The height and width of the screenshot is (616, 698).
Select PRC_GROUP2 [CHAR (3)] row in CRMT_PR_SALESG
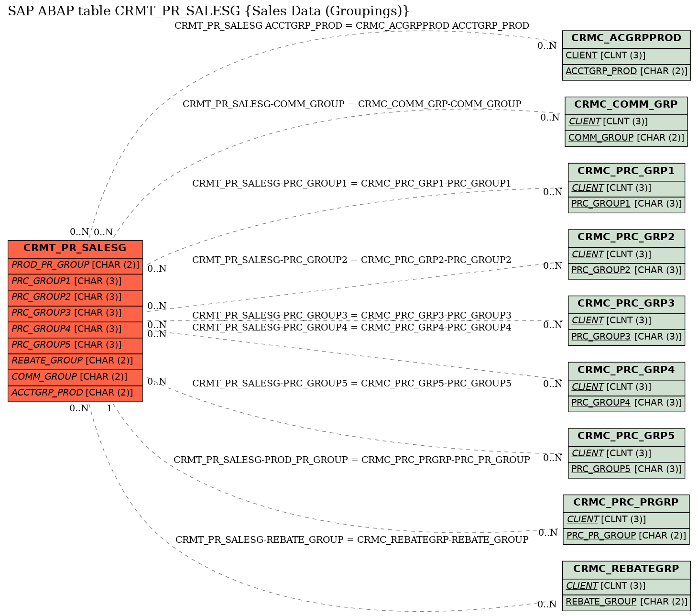pyautogui.click(x=75, y=297)
